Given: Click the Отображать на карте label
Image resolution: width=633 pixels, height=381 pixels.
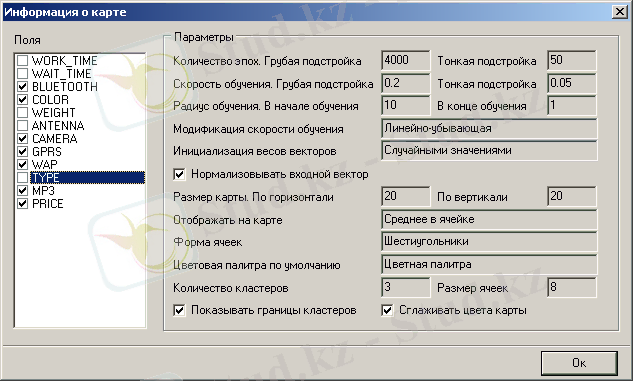Looking at the screenshot, I should (x=228, y=220).
